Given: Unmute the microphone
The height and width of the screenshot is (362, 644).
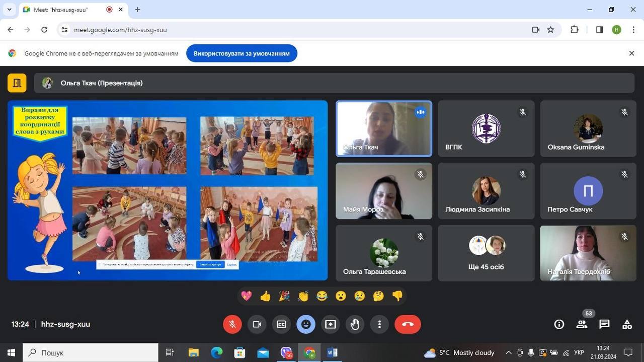Looking at the screenshot, I should click(232, 324).
